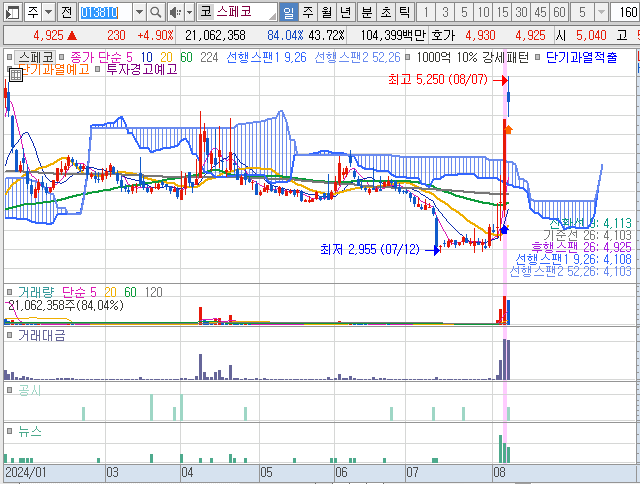Image resolution: width=640 pixels, height=484 pixels.
Task: Toggle the 거래량 volume panel checkbox
Action: pyautogui.click(x=9, y=292)
